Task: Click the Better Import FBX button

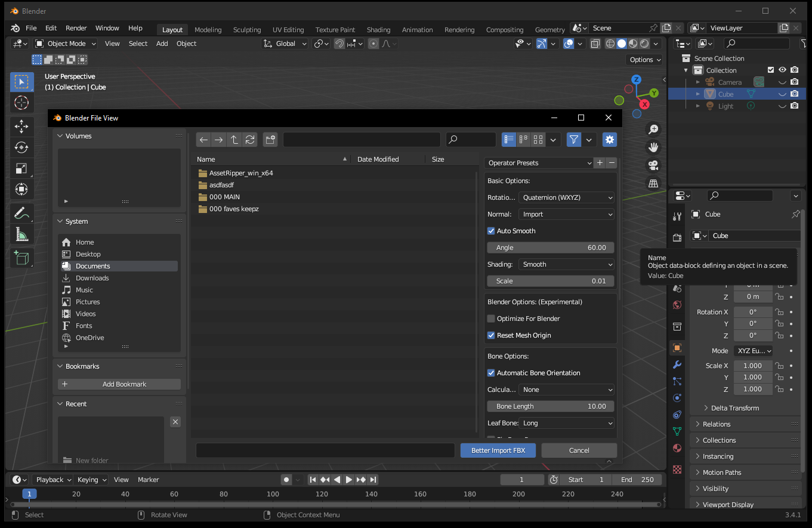Action: pyautogui.click(x=498, y=450)
